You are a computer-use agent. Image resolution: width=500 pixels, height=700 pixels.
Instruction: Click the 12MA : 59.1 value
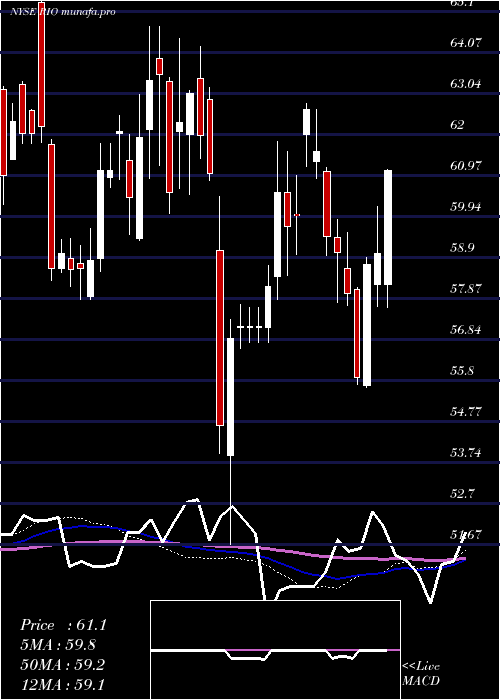pos(62,684)
